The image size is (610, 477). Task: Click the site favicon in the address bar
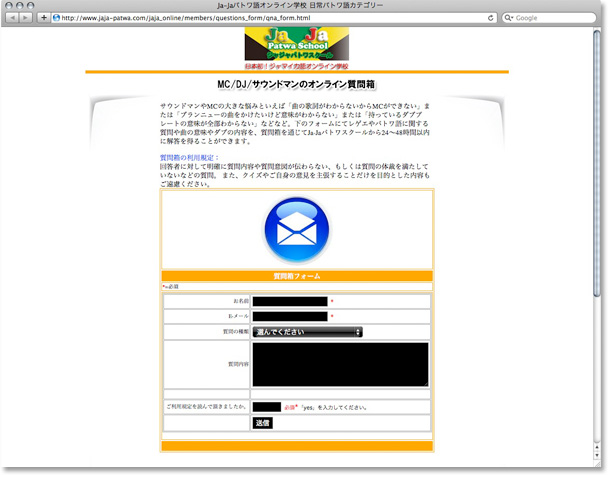57,18
